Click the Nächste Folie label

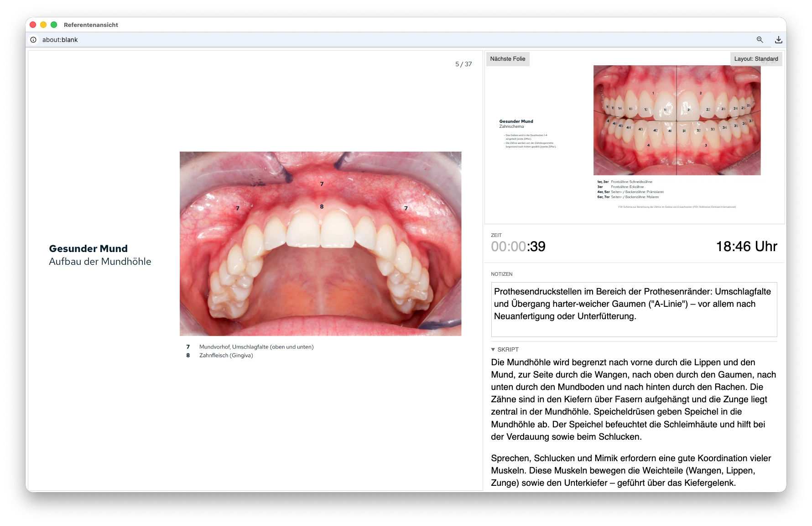[507, 59]
